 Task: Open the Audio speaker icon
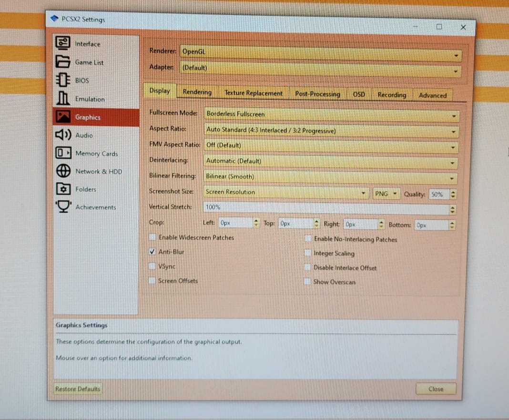[63, 135]
